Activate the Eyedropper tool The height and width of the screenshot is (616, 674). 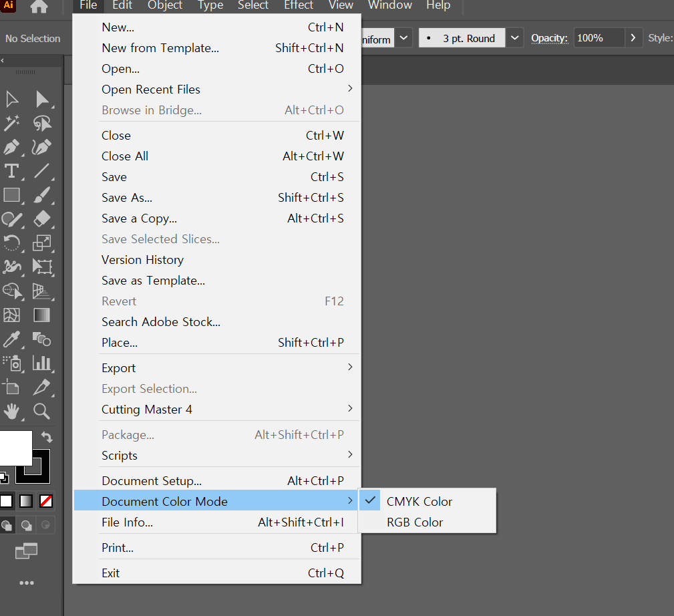pyautogui.click(x=12, y=339)
